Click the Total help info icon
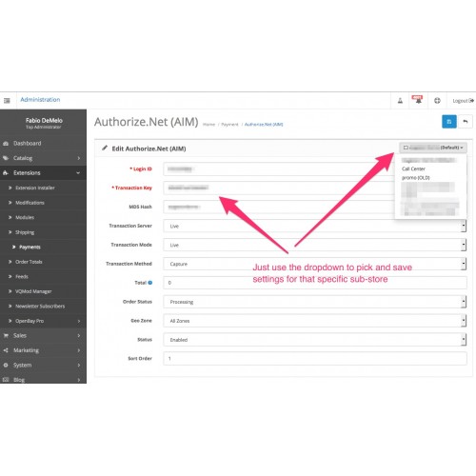 [x=150, y=283]
